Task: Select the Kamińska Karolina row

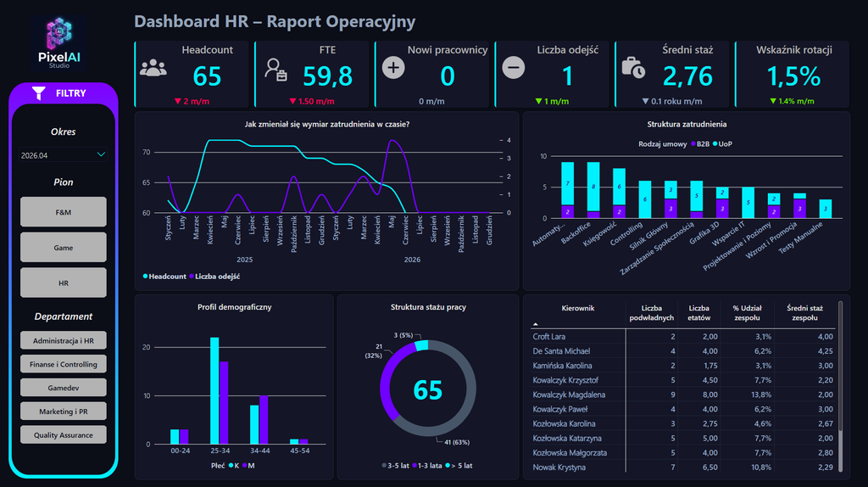Action: tap(682, 366)
